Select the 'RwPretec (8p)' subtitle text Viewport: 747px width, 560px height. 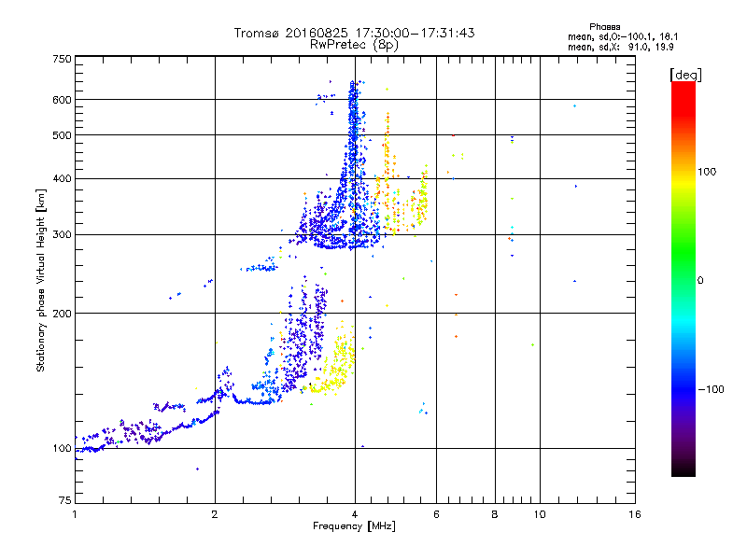pos(354,45)
